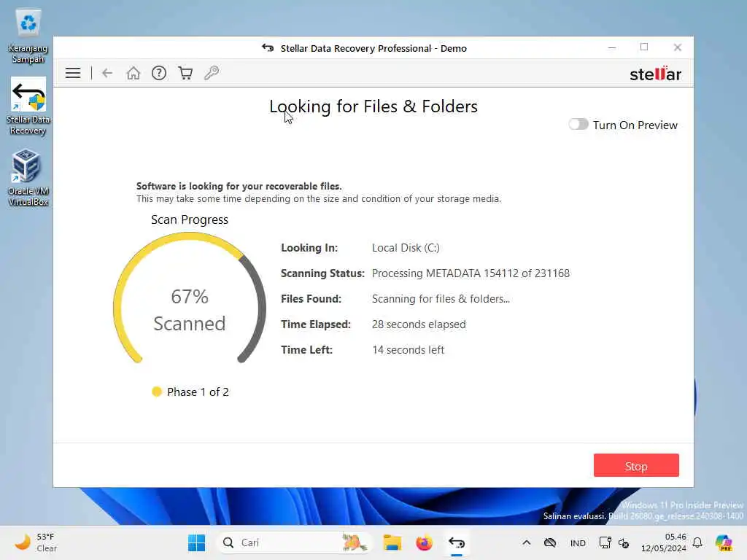This screenshot has height=560, width=747.
Task: Click the 'Scan Progress' label
Action: pos(190,219)
